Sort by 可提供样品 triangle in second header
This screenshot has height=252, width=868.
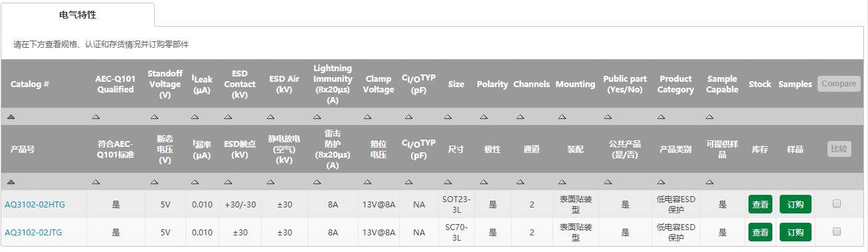pos(710,182)
